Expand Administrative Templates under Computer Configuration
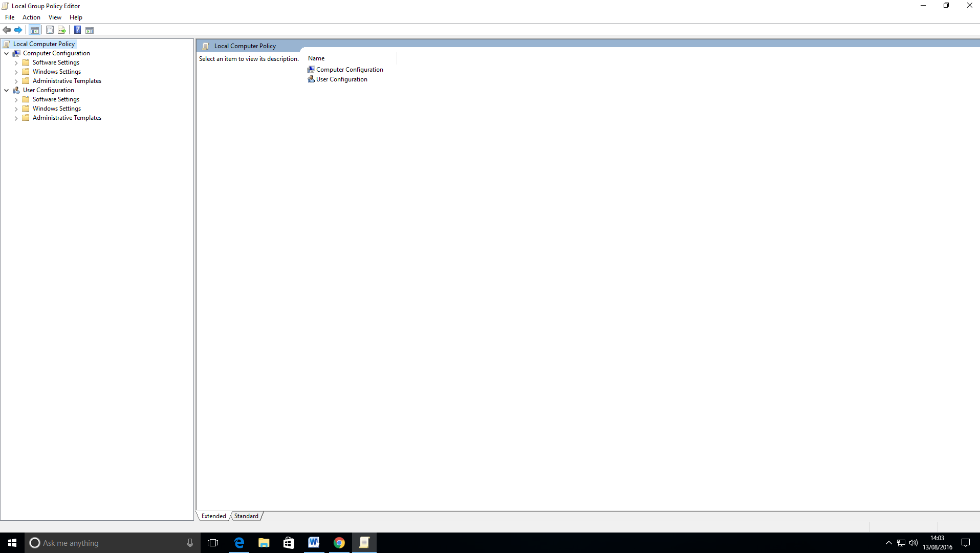980x553 pixels. point(16,81)
